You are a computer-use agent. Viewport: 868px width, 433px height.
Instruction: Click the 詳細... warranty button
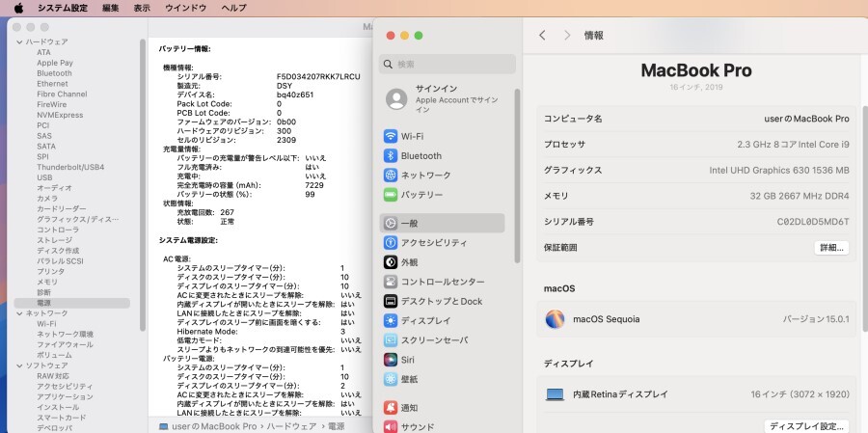point(831,248)
